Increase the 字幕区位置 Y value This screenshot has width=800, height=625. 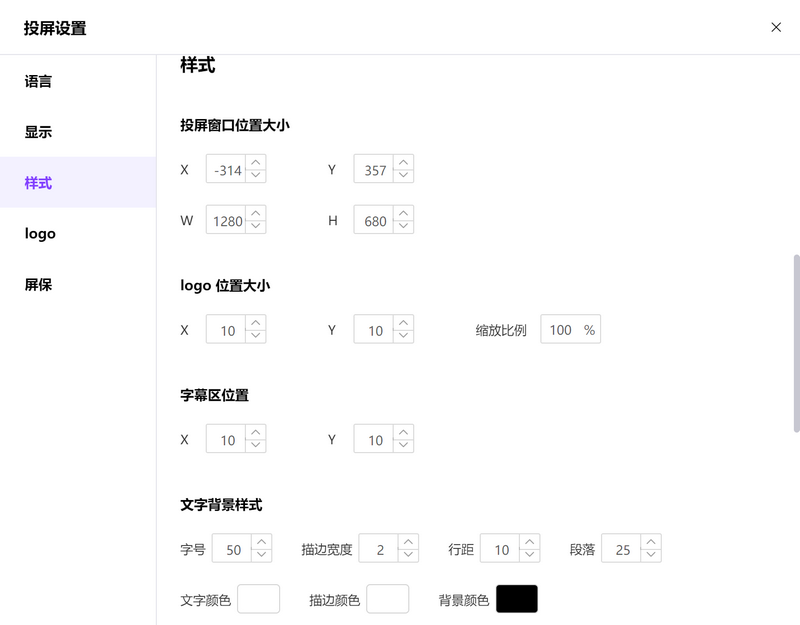point(403,432)
